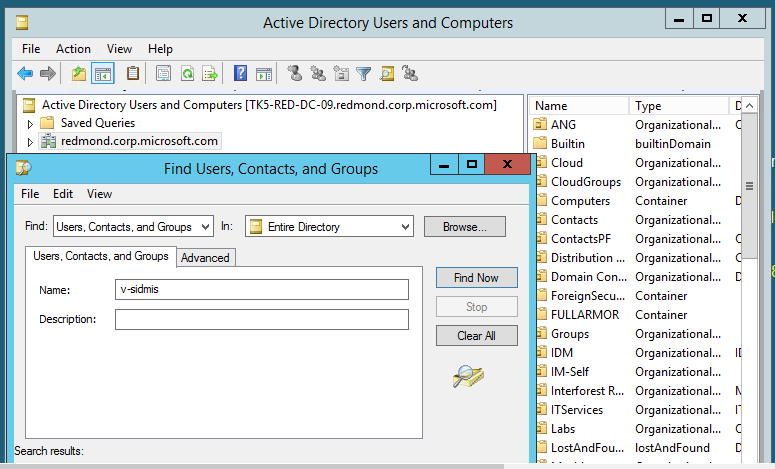Open filter options with funnel icon
This screenshot has height=469, width=775.
pyautogui.click(x=363, y=74)
